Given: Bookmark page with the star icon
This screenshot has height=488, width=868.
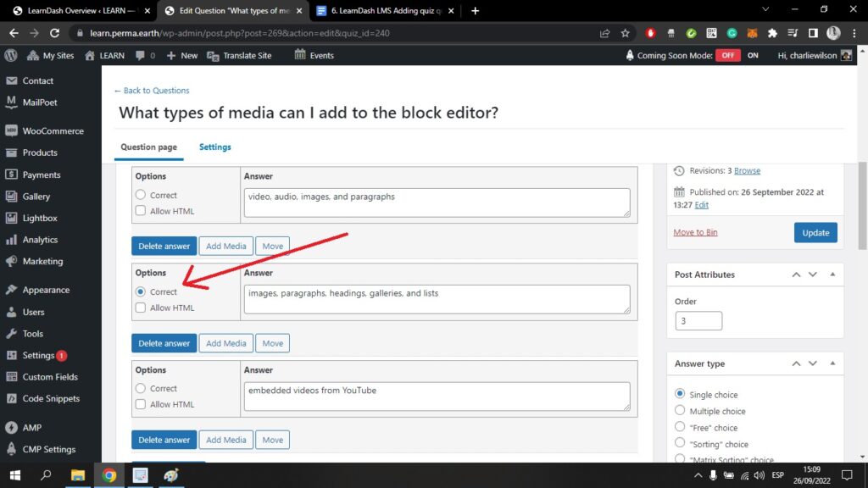Looking at the screenshot, I should 626,33.
